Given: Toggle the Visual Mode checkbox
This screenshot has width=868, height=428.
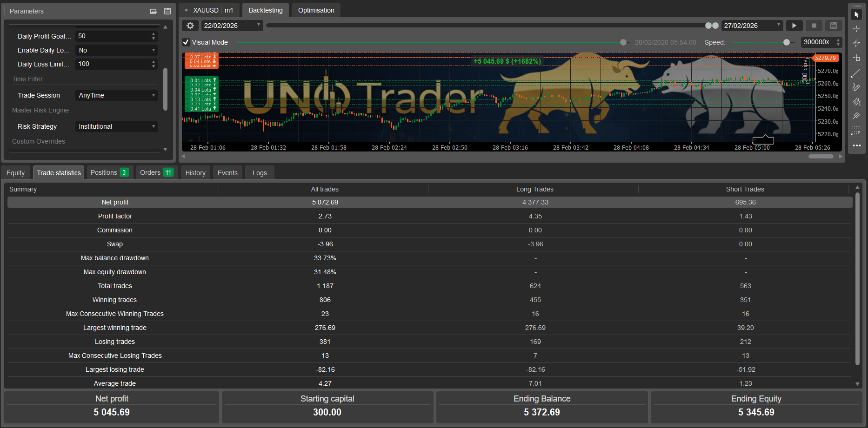Looking at the screenshot, I should (186, 42).
